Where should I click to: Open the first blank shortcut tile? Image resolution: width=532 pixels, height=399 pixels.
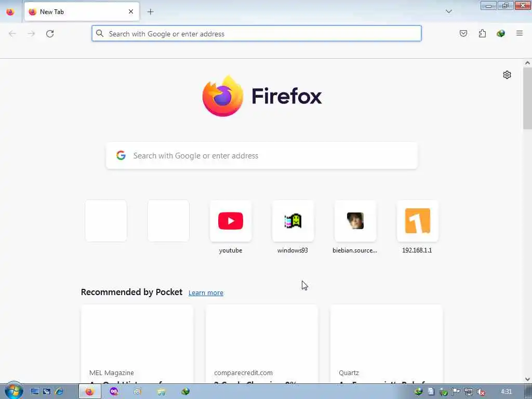[106, 221]
